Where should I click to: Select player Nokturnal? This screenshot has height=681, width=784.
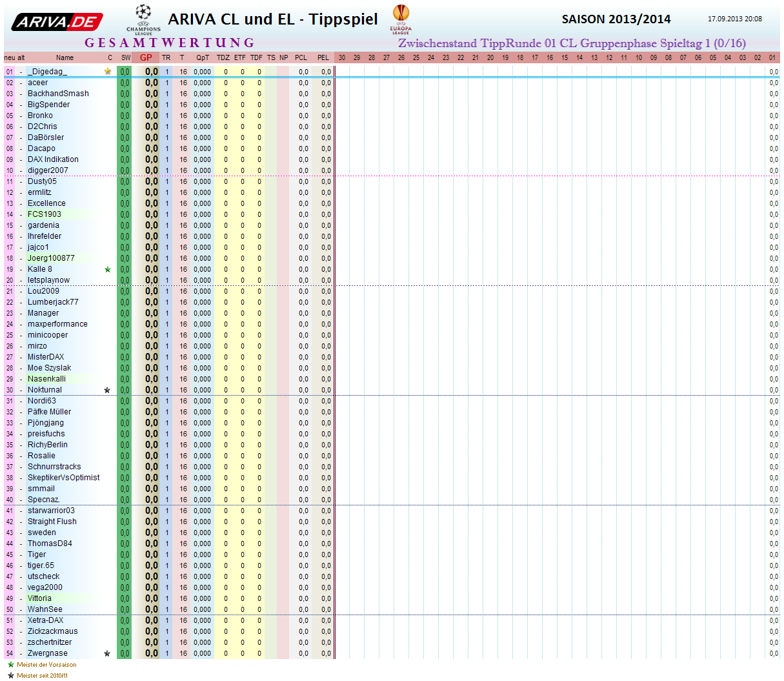[45, 390]
